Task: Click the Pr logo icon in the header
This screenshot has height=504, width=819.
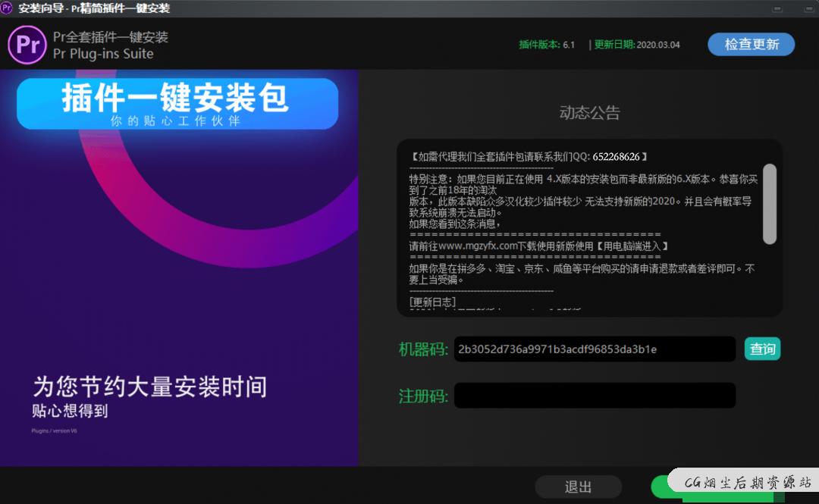Action: (x=27, y=45)
